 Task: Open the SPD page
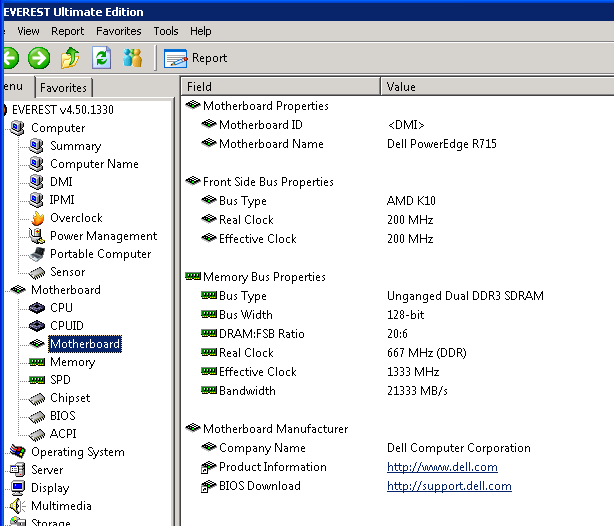[x=60, y=380]
